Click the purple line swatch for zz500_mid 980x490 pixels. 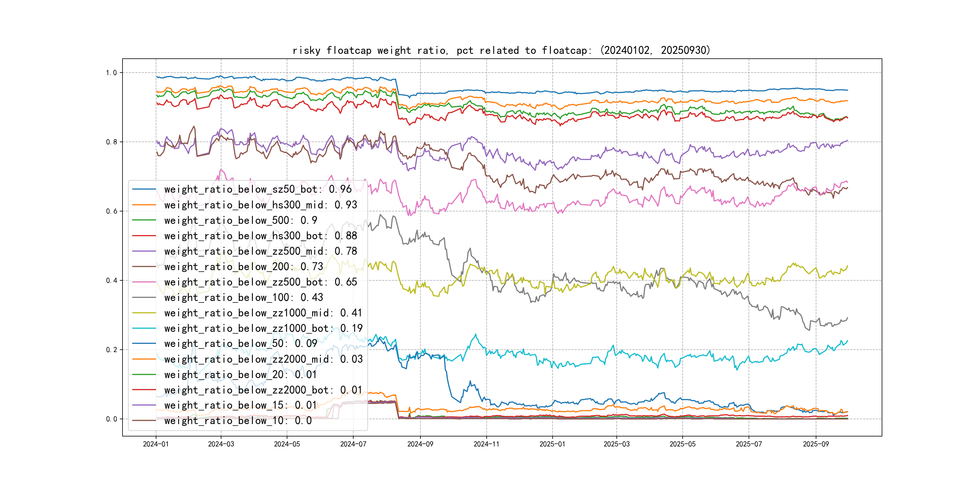[x=144, y=251]
